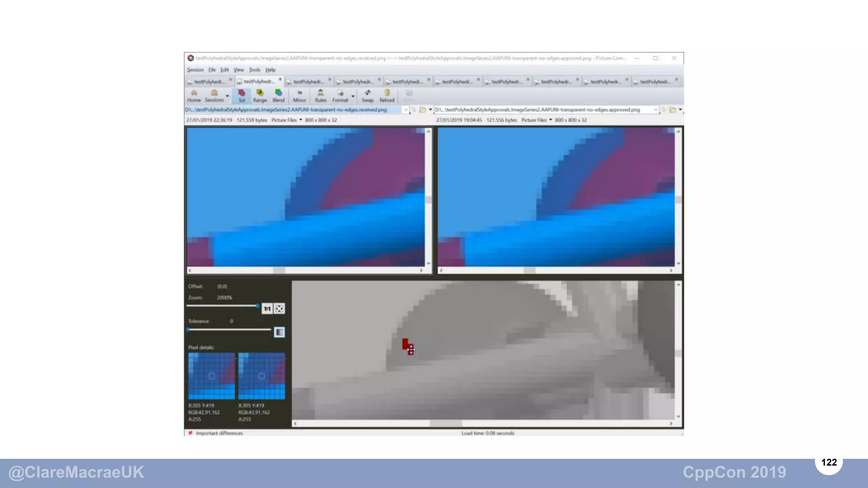868x488 pixels.
Task: Toggle Minor differences filter
Action: point(299,96)
